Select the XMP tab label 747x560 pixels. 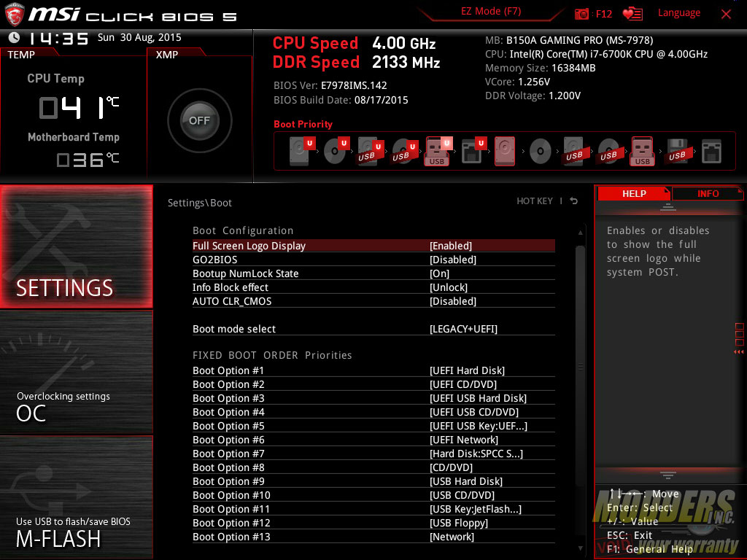(167, 55)
